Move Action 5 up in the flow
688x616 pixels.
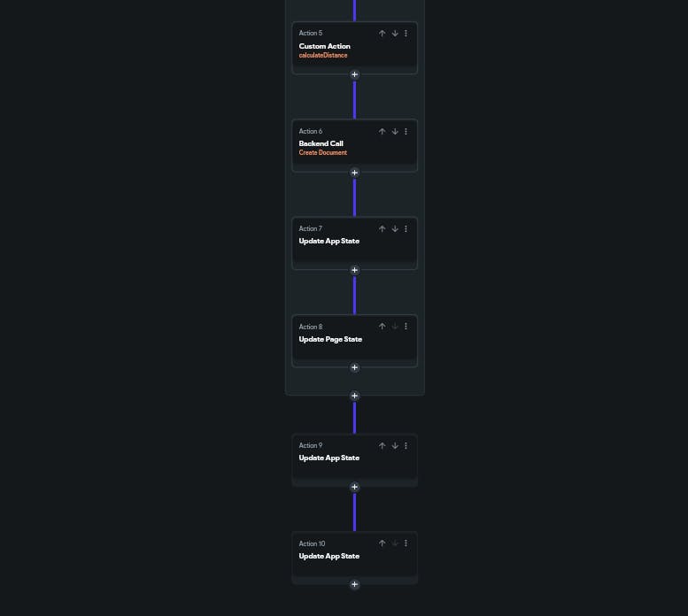(383, 34)
